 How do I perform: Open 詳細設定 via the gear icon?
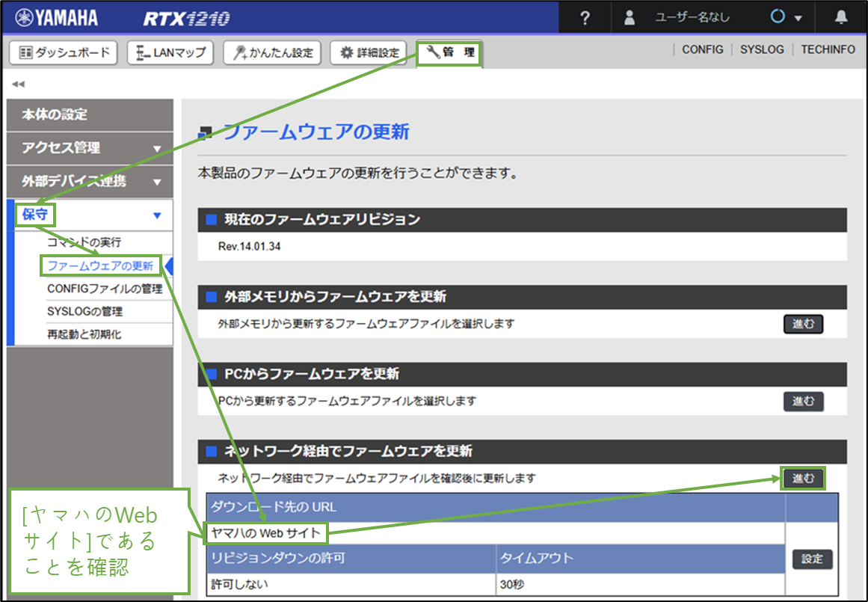pos(368,52)
